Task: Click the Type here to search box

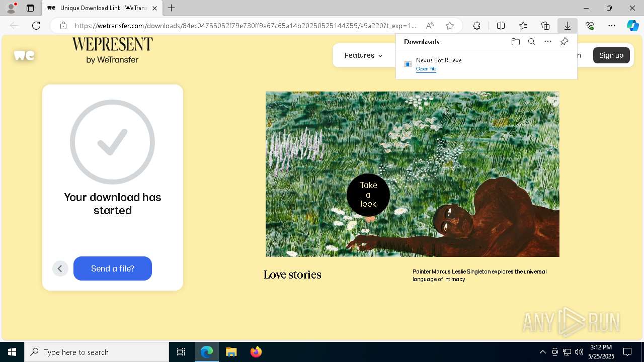Action: pyautogui.click(x=97, y=352)
